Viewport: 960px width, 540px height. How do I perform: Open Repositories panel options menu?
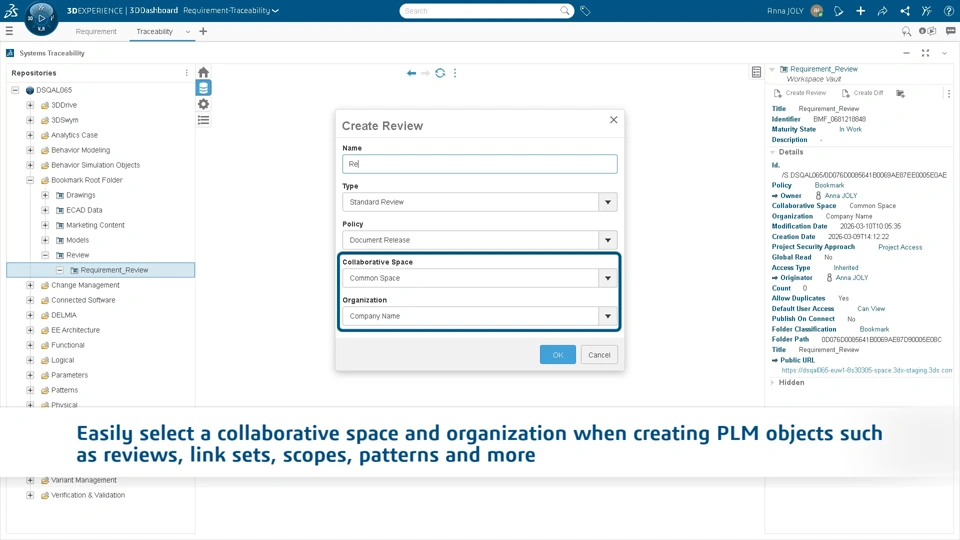pyautogui.click(x=187, y=73)
